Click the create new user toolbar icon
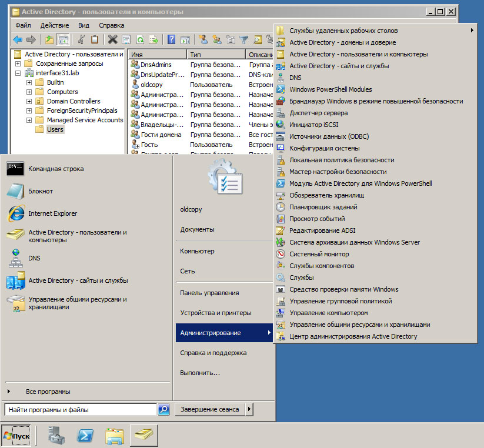This screenshot has height=448, width=484. click(x=203, y=40)
